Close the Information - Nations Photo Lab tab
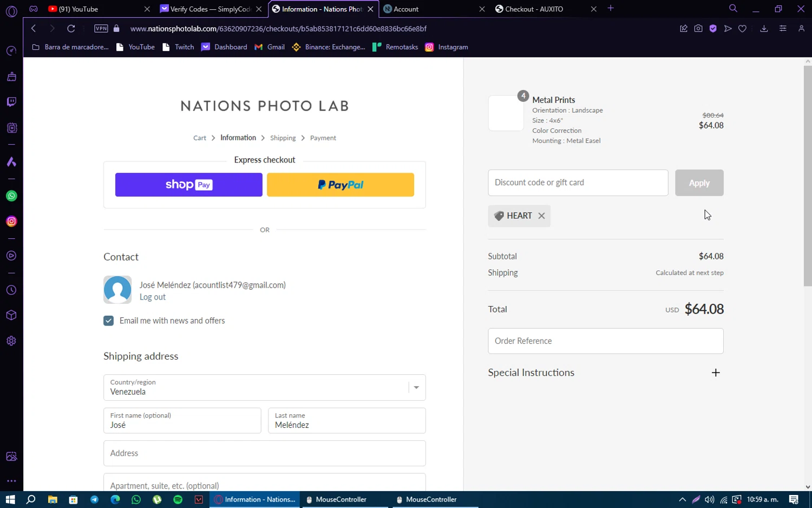 [x=371, y=9]
